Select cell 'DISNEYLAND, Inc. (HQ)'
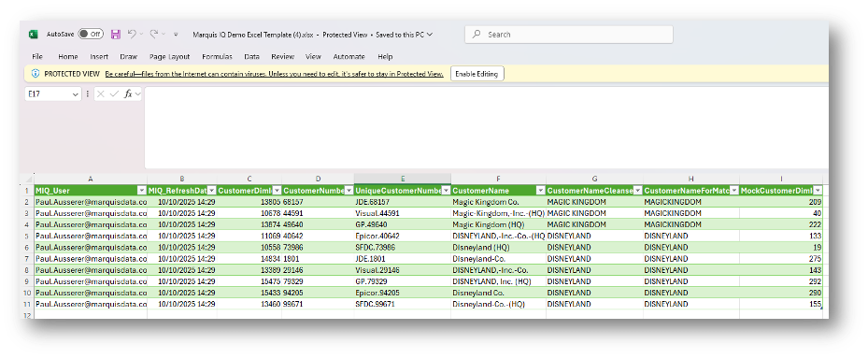The width and height of the screenshot is (868, 359). (498, 281)
